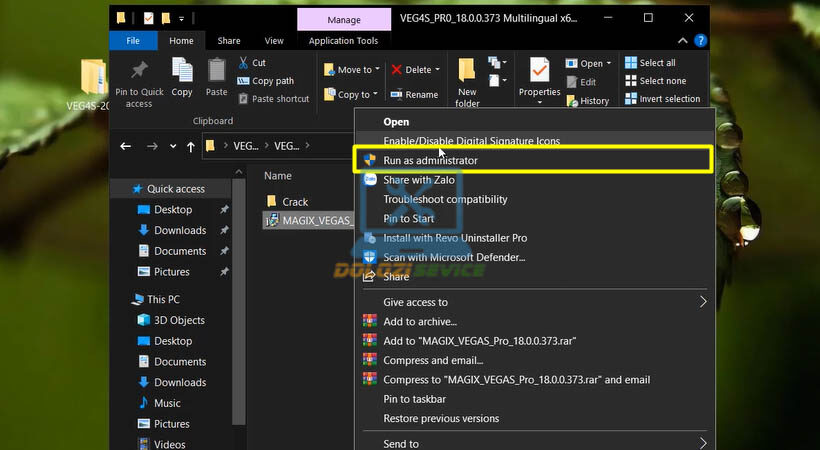
Task: Open the Crack folder in list
Action: click(x=295, y=202)
